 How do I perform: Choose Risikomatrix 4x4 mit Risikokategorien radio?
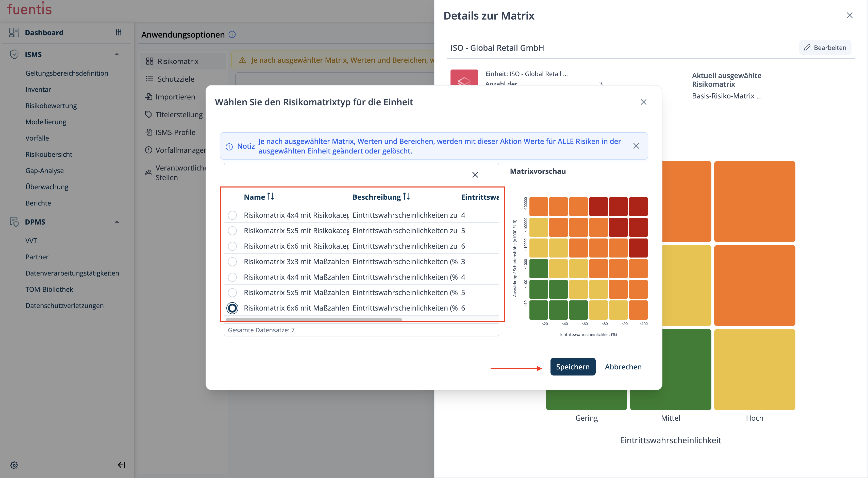tap(232, 215)
